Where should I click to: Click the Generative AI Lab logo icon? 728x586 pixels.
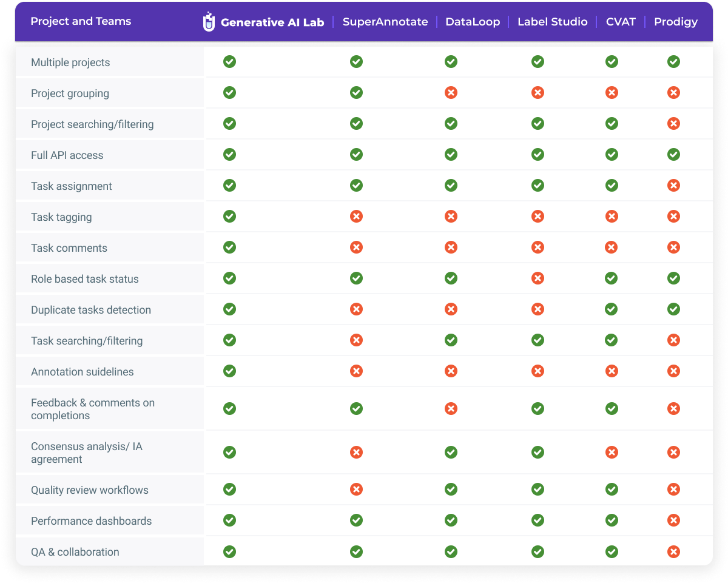point(209,22)
